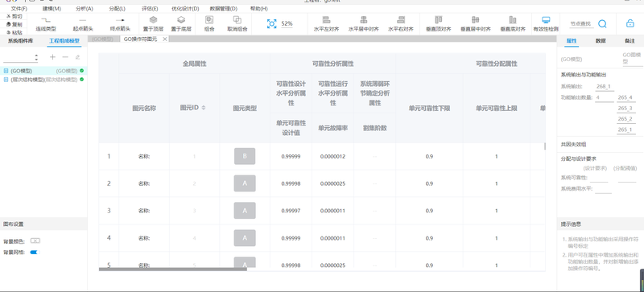644x292 pixels.
Task: Click the 节点查找 node search field
Action: 580,24
